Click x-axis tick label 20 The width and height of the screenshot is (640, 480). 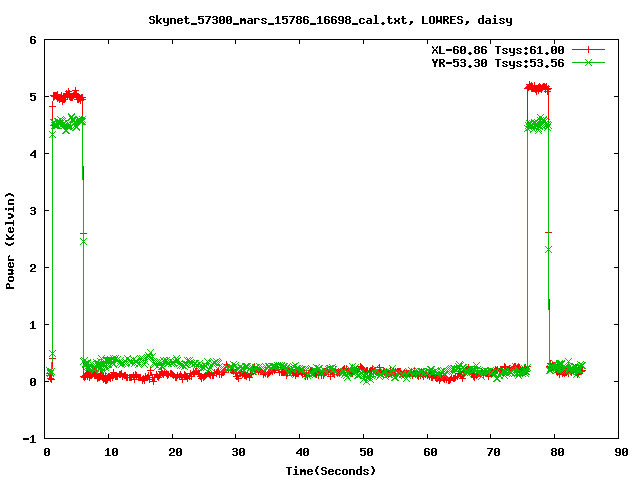click(175, 452)
